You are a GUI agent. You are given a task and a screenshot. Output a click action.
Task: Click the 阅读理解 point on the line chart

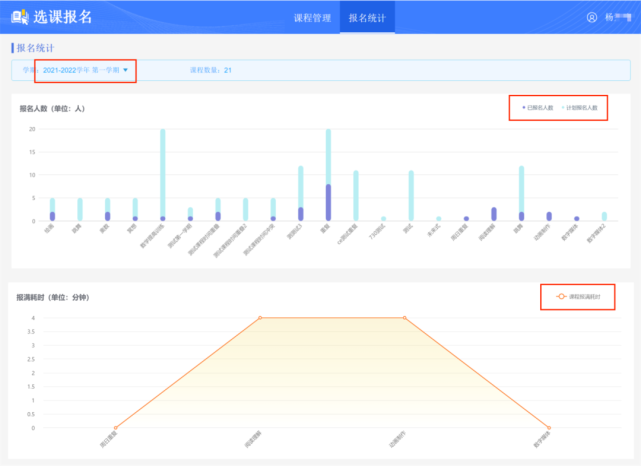tap(260, 318)
